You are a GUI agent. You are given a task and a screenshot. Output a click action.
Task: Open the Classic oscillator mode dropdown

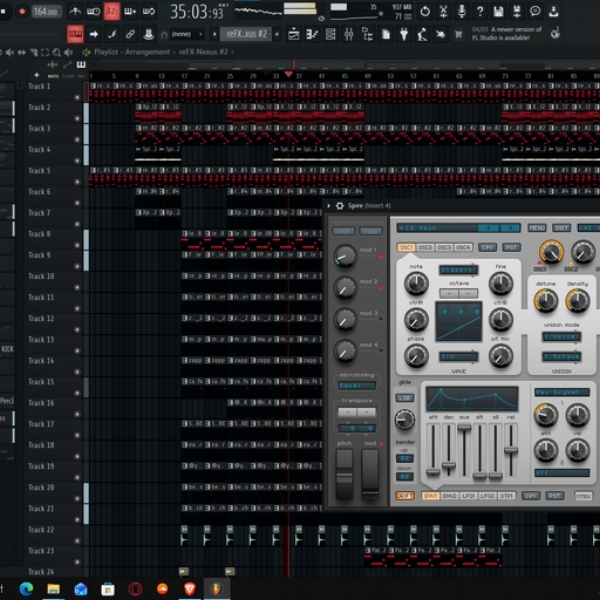(458, 270)
